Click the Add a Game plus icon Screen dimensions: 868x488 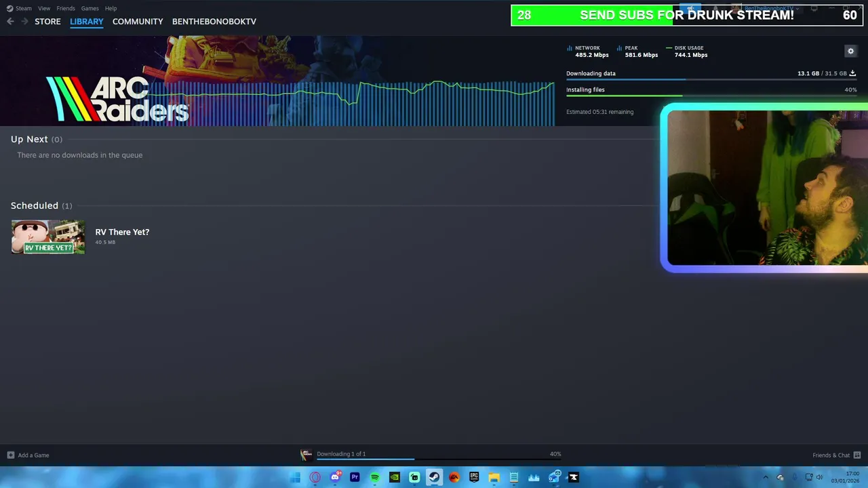coord(10,455)
